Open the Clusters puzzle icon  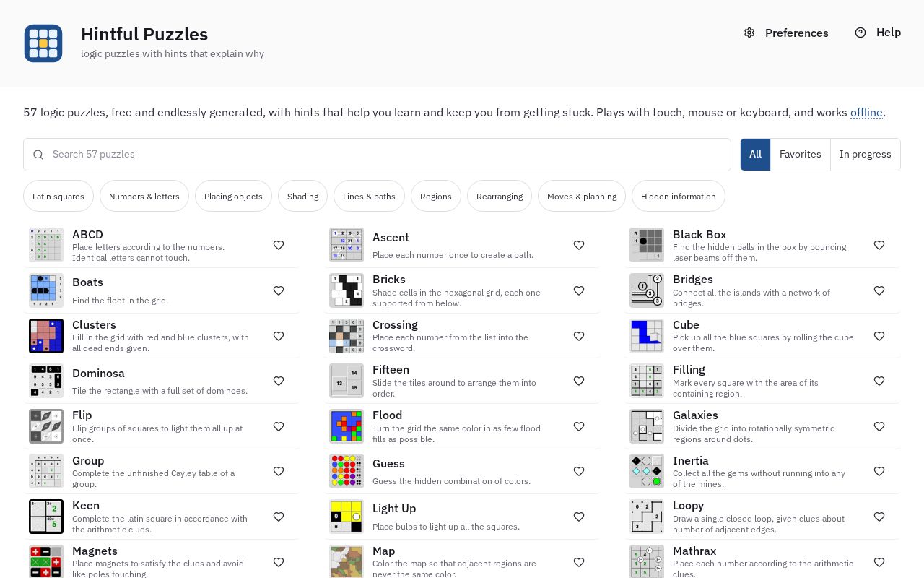(x=46, y=336)
